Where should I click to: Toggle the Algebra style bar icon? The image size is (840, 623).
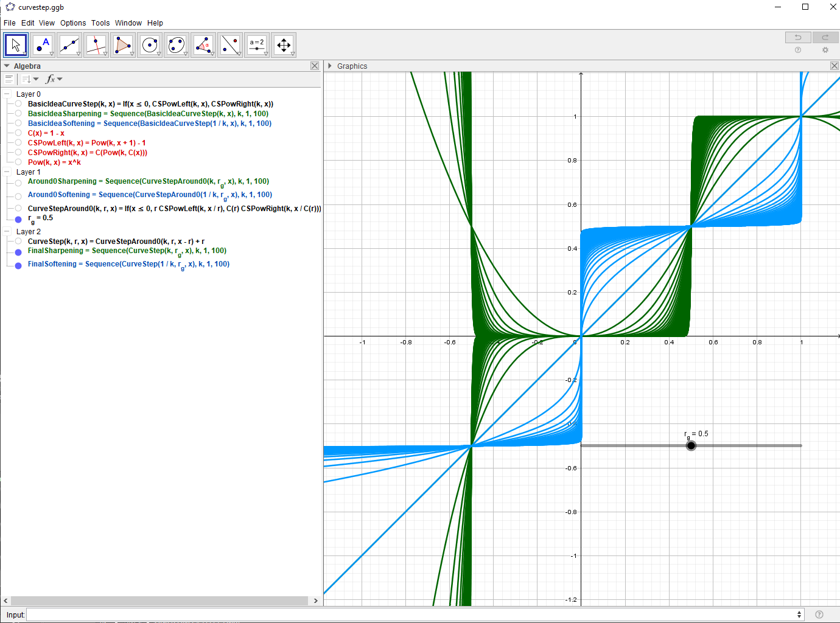click(9, 79)
